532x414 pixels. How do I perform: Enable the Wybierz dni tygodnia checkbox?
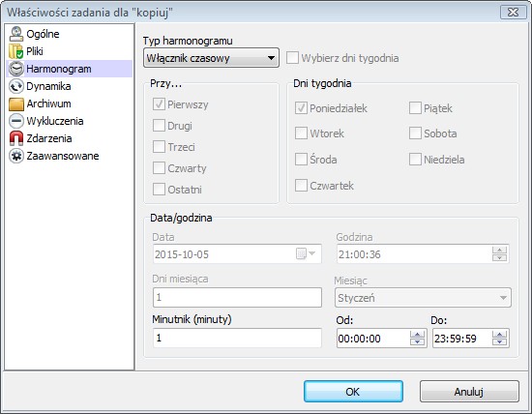pos(292,58)
